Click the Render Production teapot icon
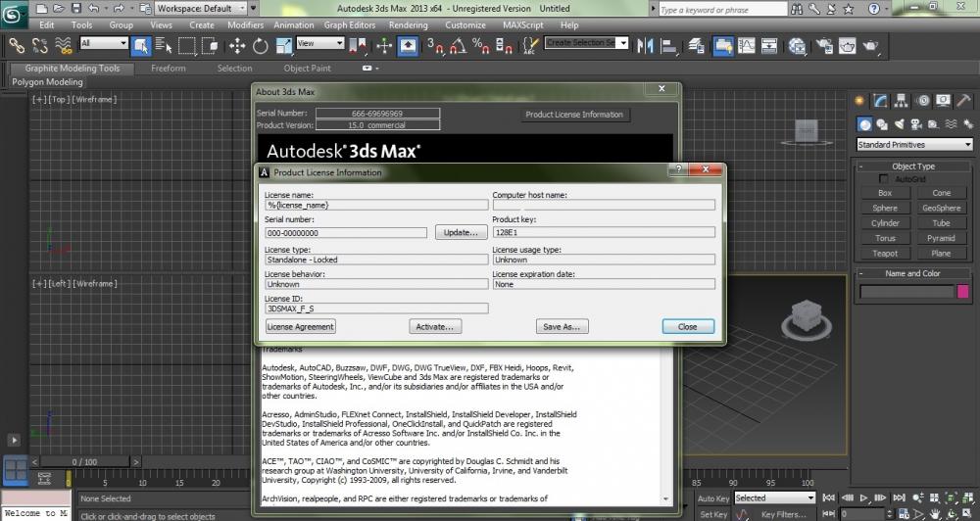 pos(871,46)
